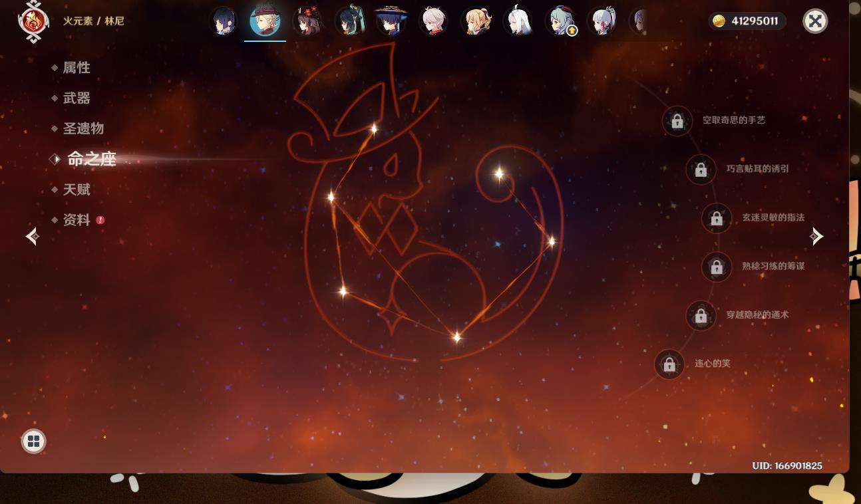Select Ayaka's pale-blue-haired avatar

click(602, 21)
